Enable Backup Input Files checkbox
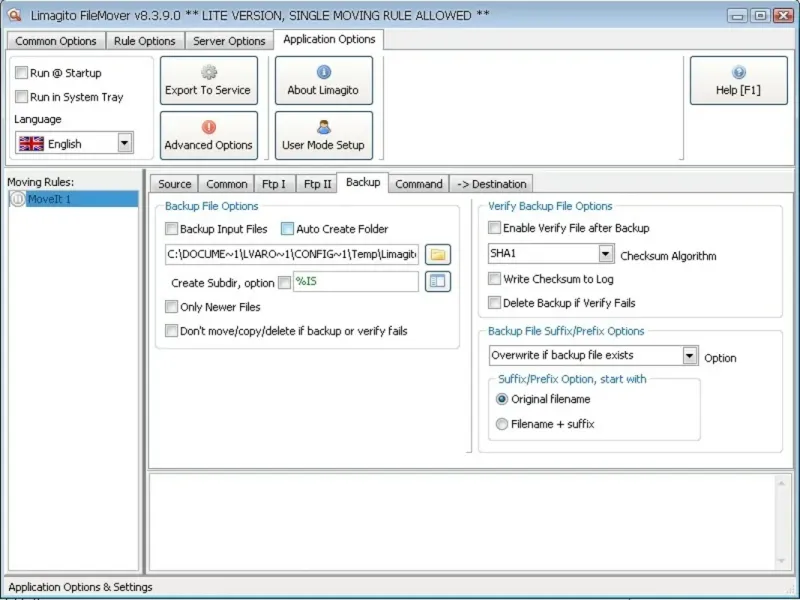 point(171,229)
